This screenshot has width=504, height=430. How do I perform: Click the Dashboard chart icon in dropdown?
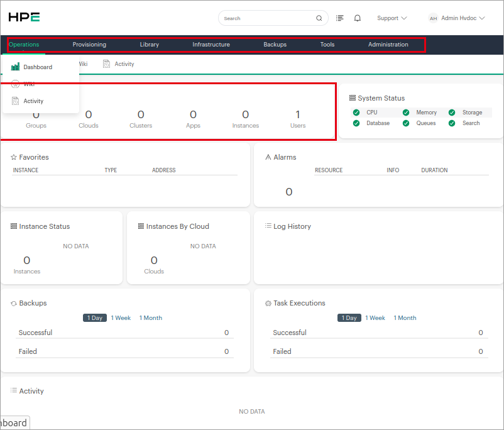[15, 67]
